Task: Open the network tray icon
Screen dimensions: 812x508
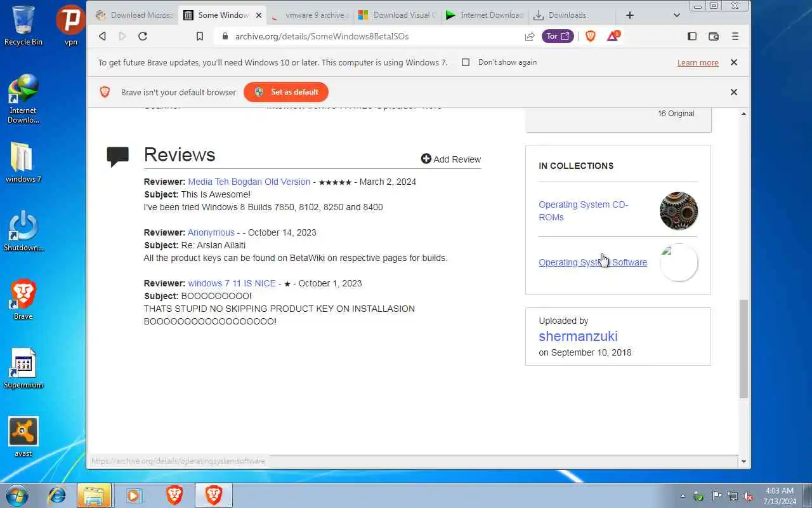Action: coord(733,496)
